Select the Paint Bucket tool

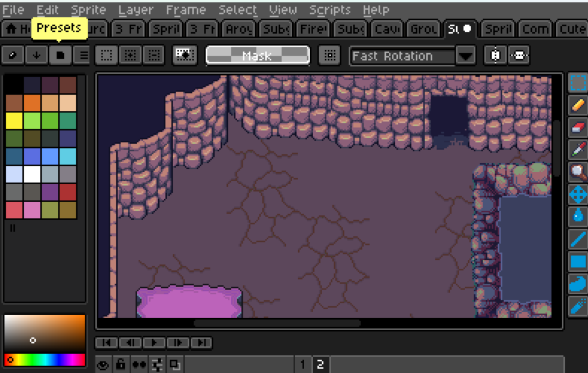tap(578, 216)
